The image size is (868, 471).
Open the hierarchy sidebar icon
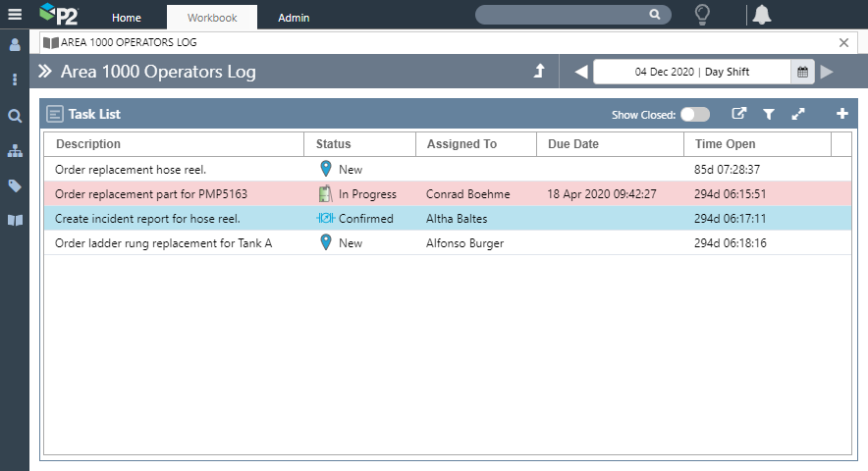[14, 151]
